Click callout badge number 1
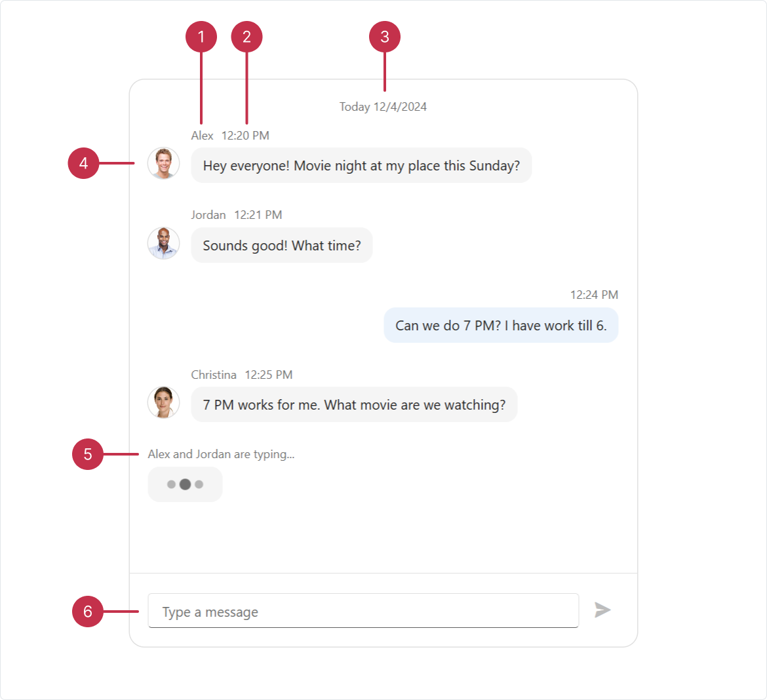 [x=201, y=36]
